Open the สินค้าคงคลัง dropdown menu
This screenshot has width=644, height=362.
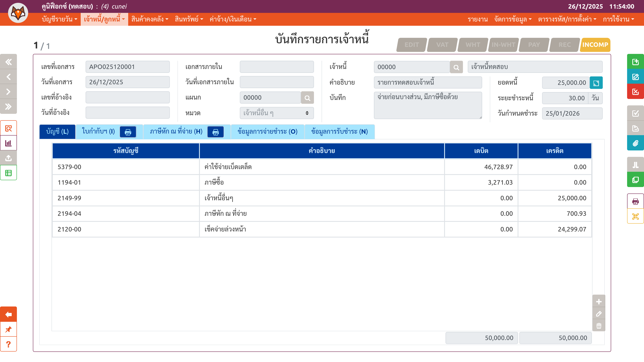pyautogui.click(x=150, y=19)
